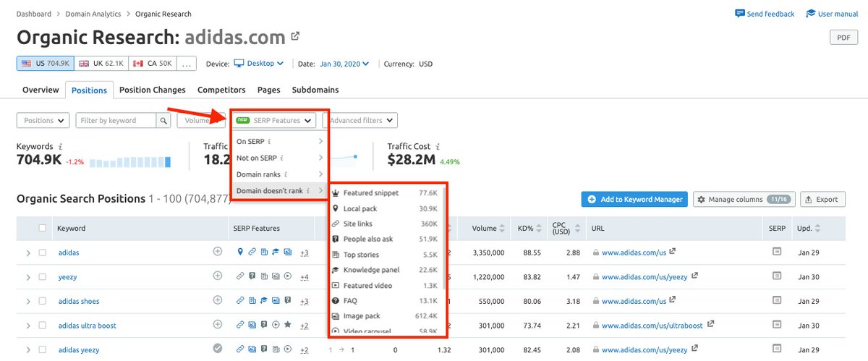Open SERP snapshot icon for adidas row
The width and height of the screenshot is (868, 361).
click(x=777, y=252)
